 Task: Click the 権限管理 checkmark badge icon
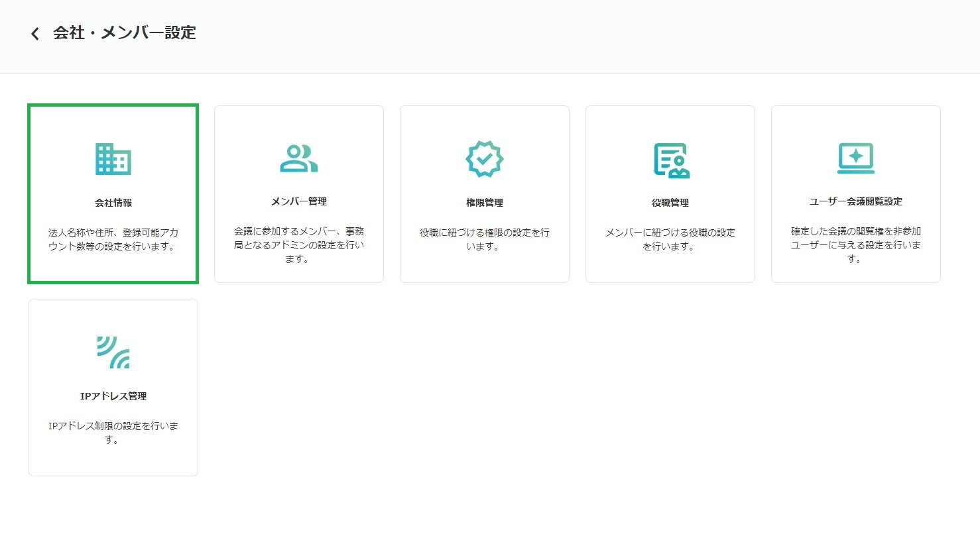pyautogui.click(x=485, y=159)
